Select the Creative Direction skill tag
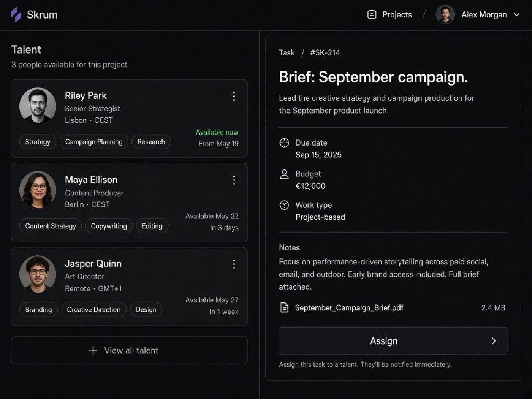Screen dimensions: 532x399 tap(94, 310)
